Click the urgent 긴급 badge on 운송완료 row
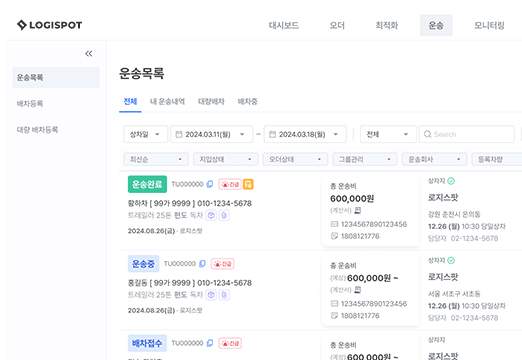Image resolution: width=522 pixels, height=360 pixels. pos(230,184)
